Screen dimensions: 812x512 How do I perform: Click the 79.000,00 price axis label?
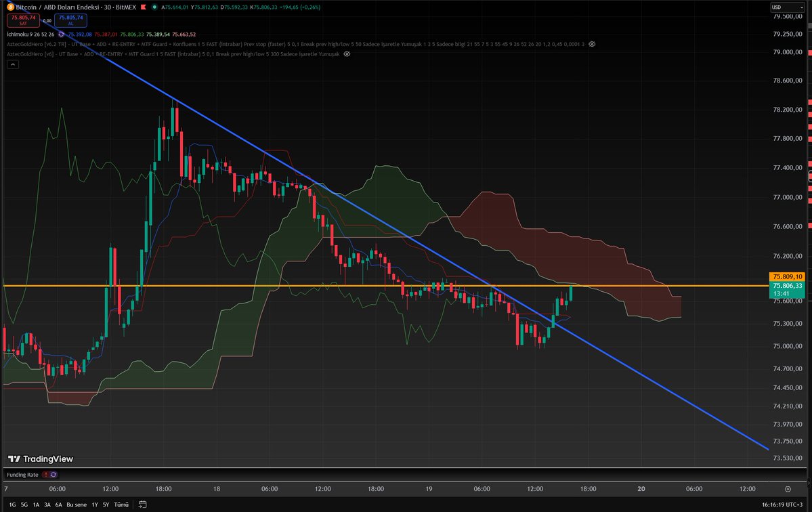pos(787,51)
